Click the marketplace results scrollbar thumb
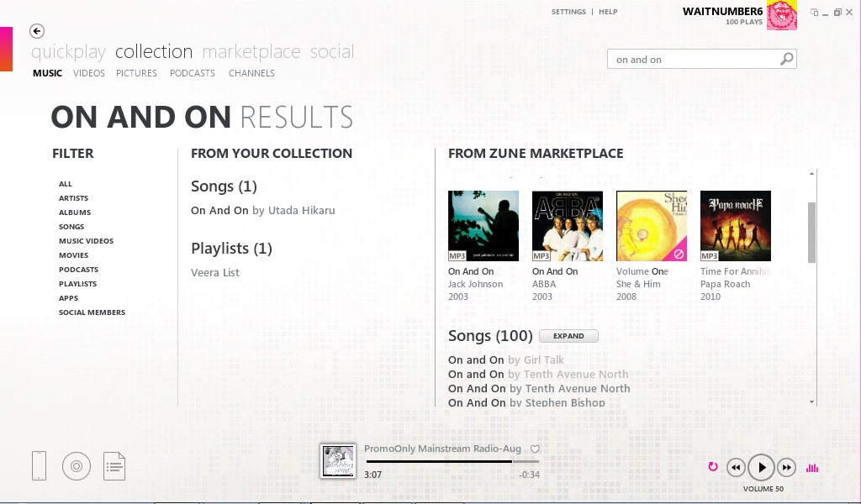 (811, 233)
